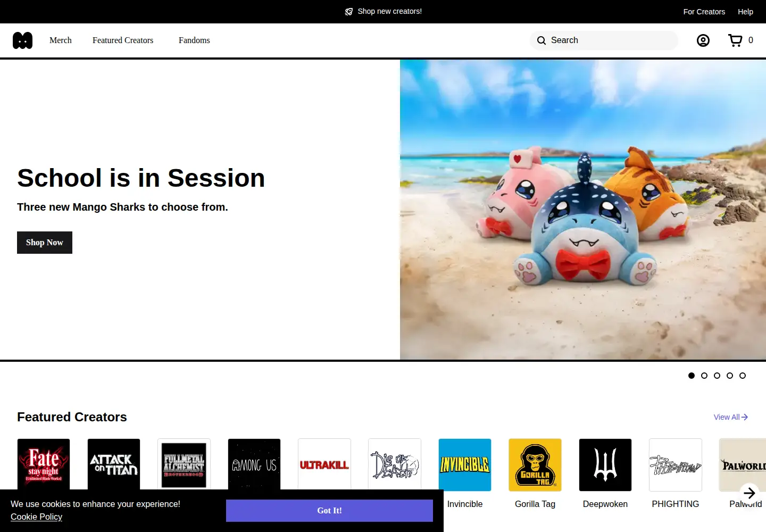Select the fourth hero slide dot
766x532 pixels.
730,376
